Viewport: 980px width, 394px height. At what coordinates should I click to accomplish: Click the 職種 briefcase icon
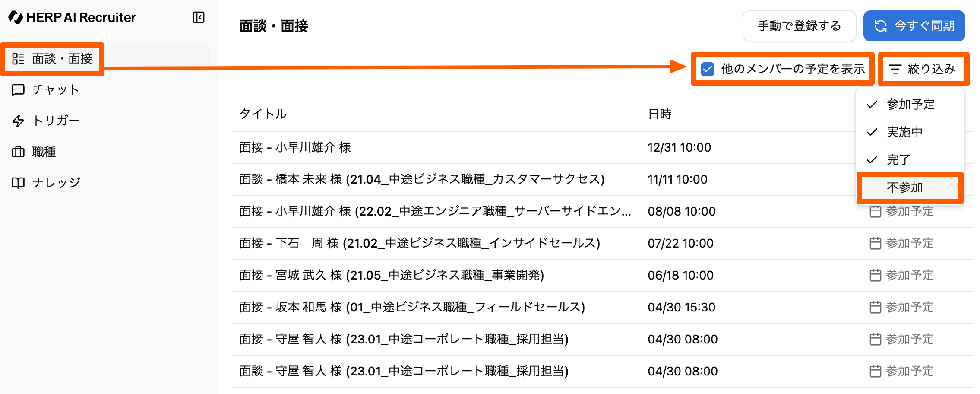click(x=18, y=152)
